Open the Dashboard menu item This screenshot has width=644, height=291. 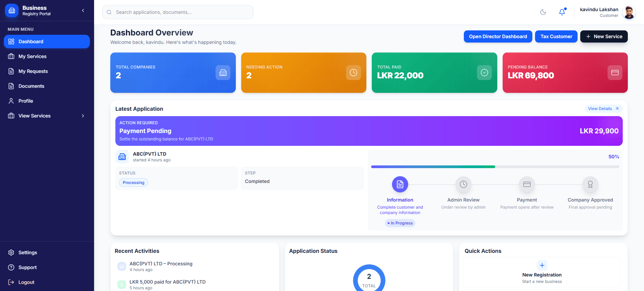tap(47, 42)
